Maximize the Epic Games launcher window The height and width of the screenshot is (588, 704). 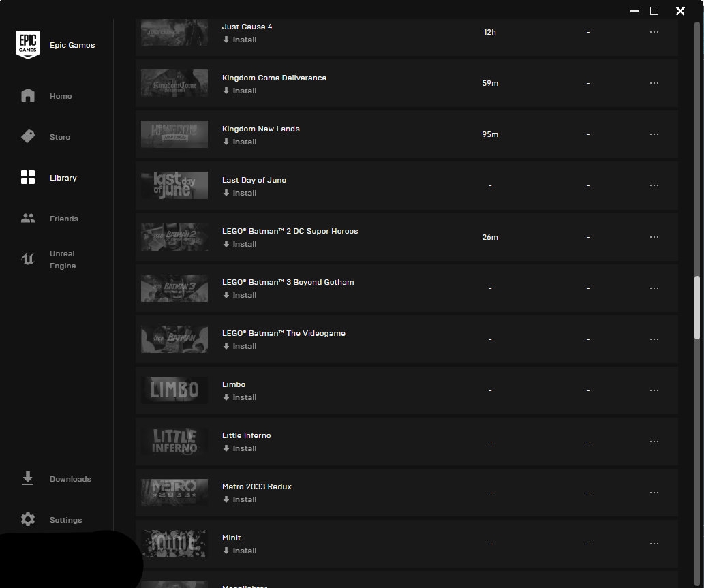[654, 11]
